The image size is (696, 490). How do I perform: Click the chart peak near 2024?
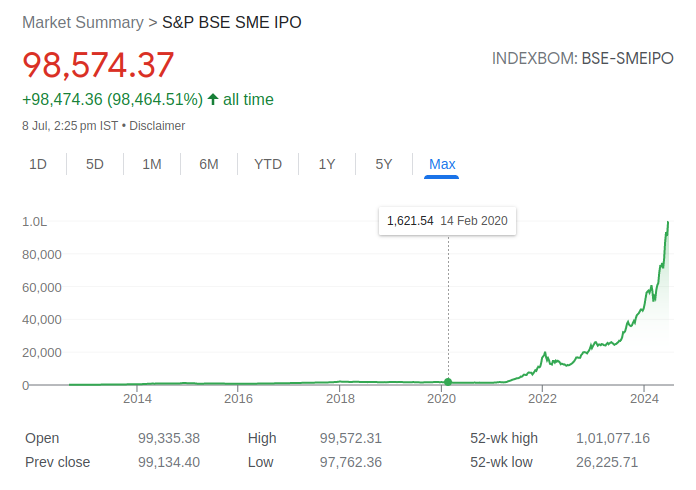pyautogui.click(x=667, y=224)
